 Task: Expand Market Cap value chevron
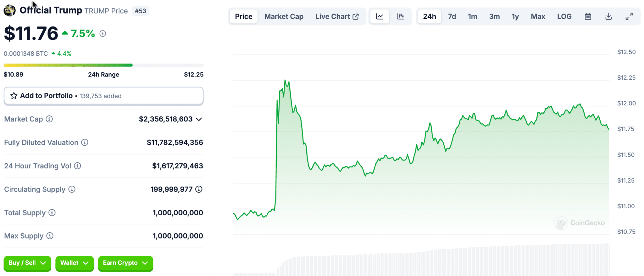(199, 119)
